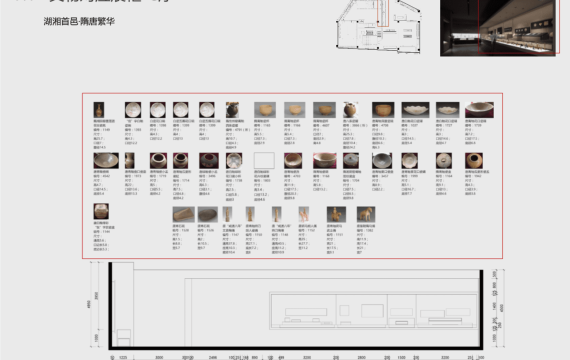Click the display case in the elevation drawing
The height and width of the screenshot is (360, 570).
(374, 311)
